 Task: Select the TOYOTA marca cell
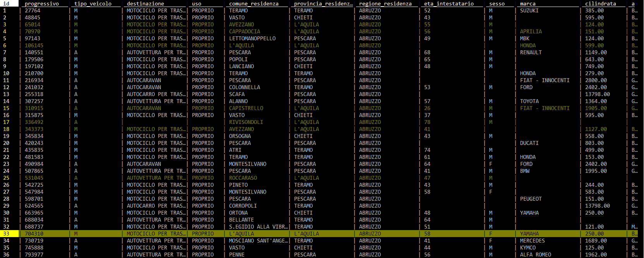[x=529, y=101]
